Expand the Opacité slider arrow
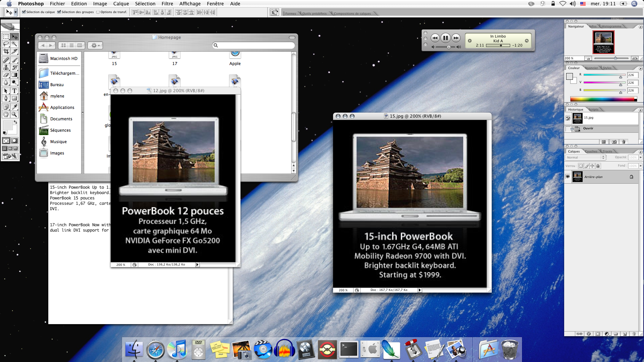644x362 pixels. tap(640, 157)
